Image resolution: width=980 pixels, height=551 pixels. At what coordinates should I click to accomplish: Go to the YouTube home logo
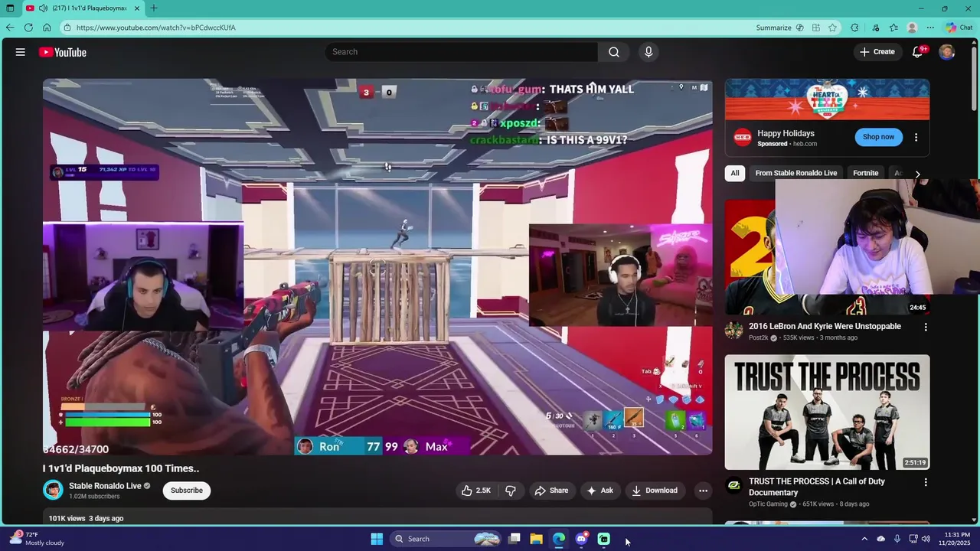click(63, 52)
